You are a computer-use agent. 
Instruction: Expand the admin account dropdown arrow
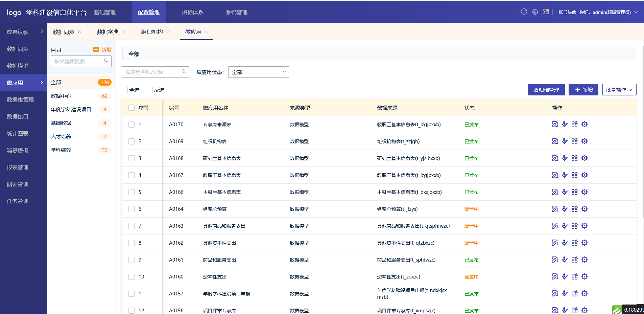[636, 12]
